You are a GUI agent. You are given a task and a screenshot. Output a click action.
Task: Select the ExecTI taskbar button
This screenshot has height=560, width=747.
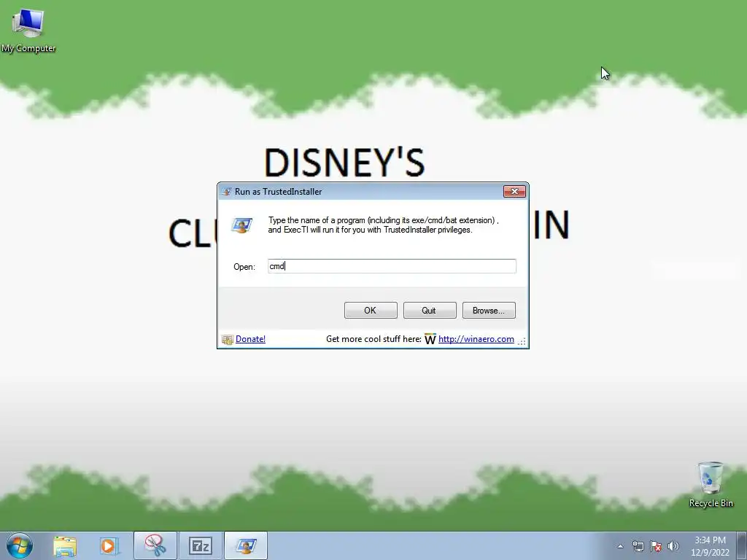coord(246,545)
